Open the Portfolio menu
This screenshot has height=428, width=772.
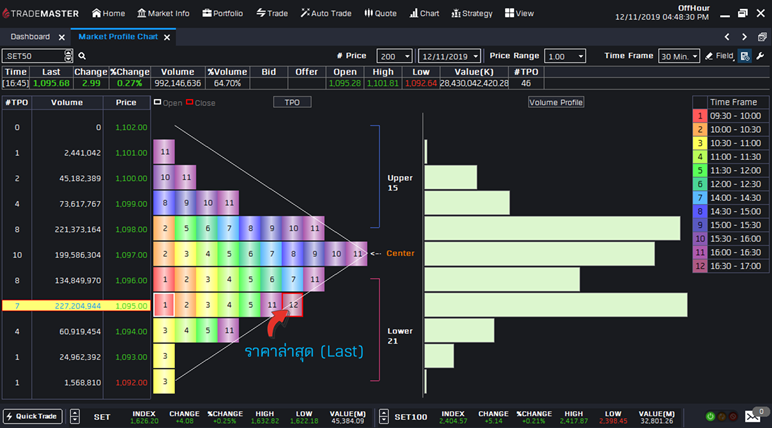223,13
